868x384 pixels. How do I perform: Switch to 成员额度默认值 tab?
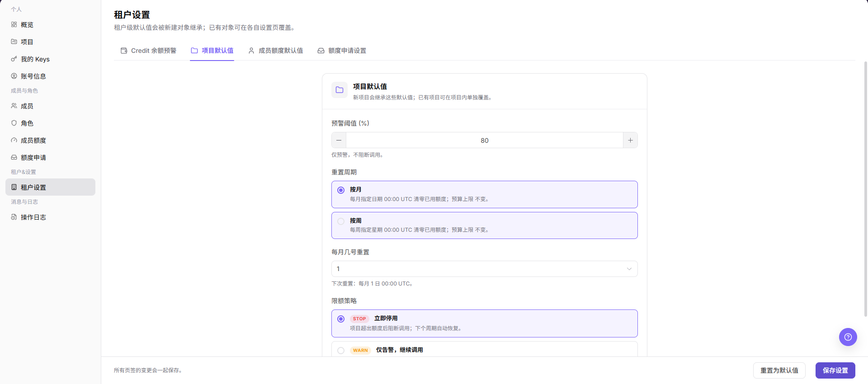275,51
